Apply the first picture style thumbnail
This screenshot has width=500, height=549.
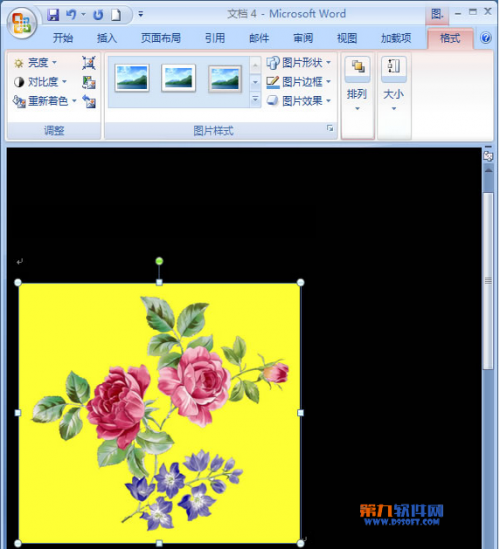pyautogui.click(x=132, y=78)
